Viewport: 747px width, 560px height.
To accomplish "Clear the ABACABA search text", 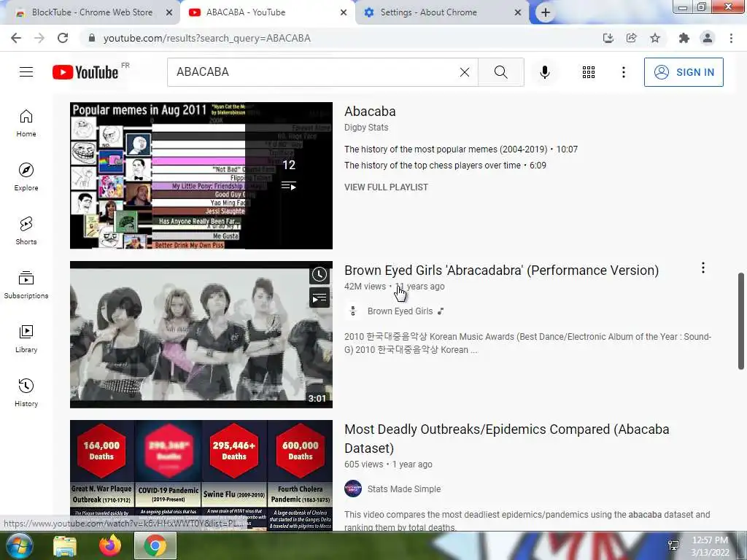I will pos(465,72).
